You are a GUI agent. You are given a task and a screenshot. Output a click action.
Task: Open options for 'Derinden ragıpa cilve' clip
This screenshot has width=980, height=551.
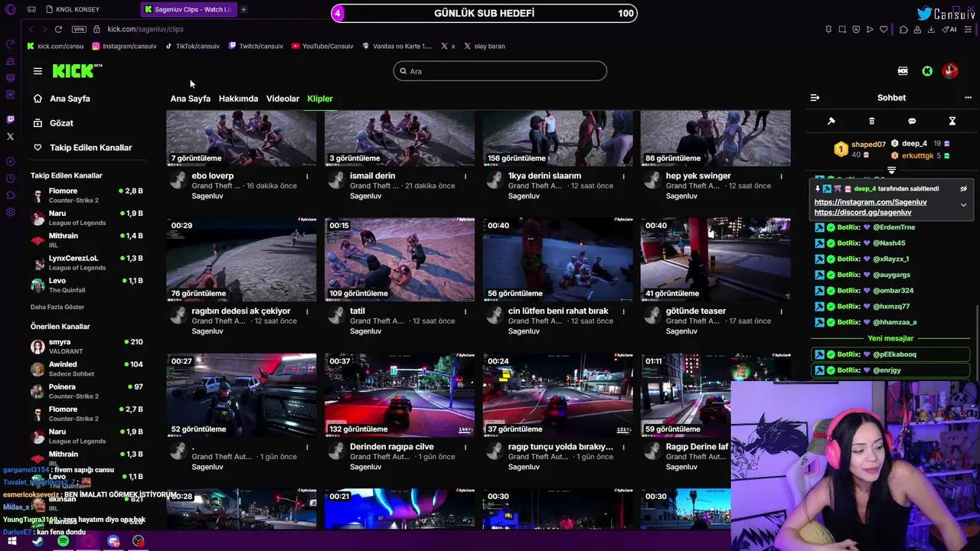(465, 447)
